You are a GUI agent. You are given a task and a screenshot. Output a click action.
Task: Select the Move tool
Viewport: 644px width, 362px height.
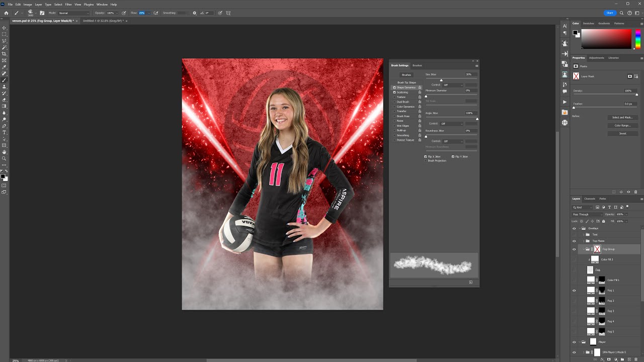[5, 28]
